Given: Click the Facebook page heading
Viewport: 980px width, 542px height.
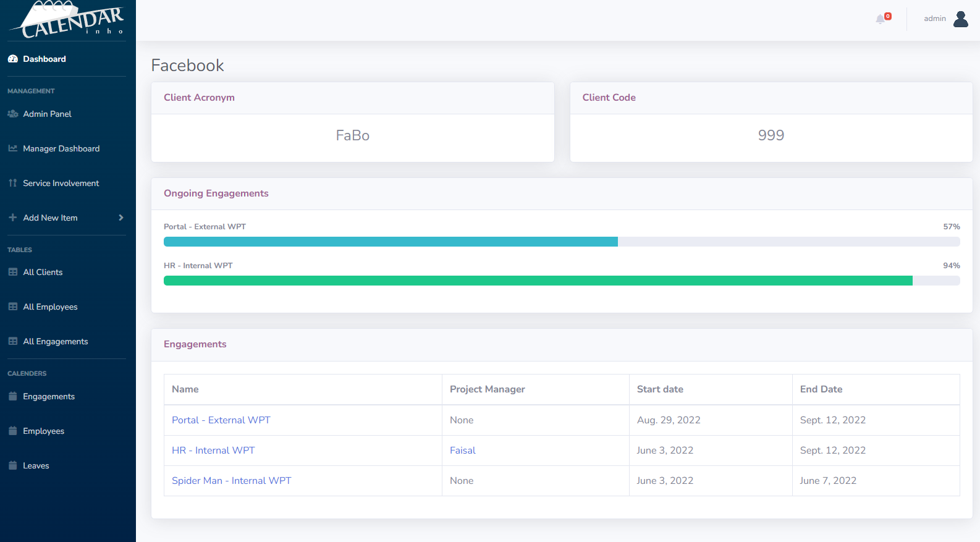Looking at the screenshot, I should click(x=187, y=66).
